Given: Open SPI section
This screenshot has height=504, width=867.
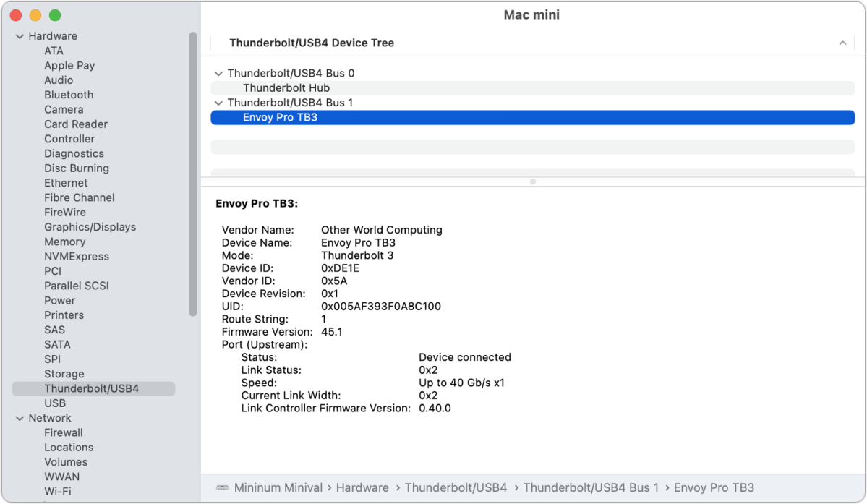Looking at the screenshot, I should (52, 359).
